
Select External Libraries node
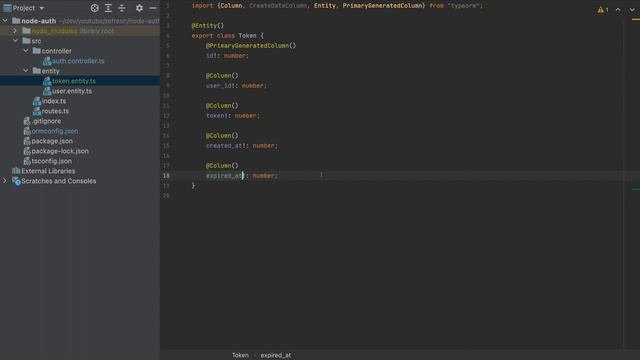pyautogui.click(x=48, y=171)
